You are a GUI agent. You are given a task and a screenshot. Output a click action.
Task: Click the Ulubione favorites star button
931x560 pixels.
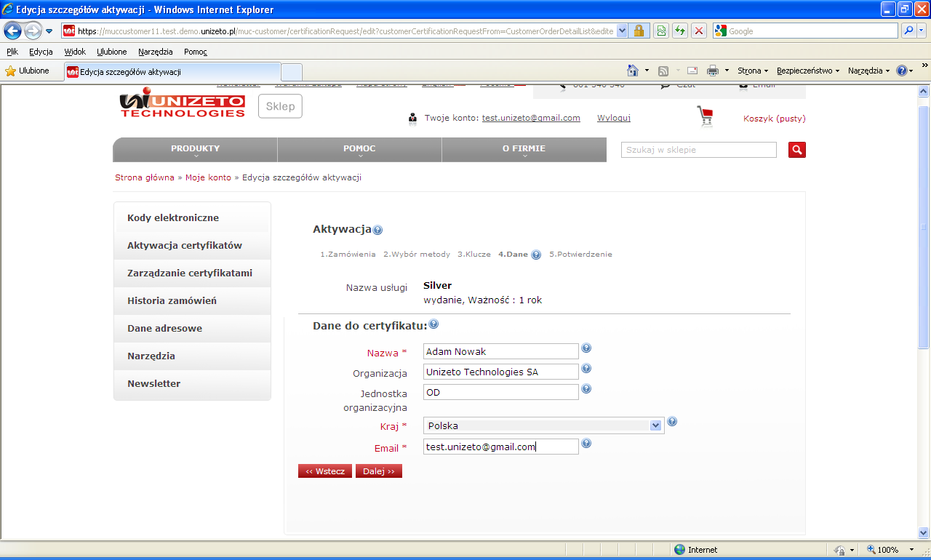(28, 71)
